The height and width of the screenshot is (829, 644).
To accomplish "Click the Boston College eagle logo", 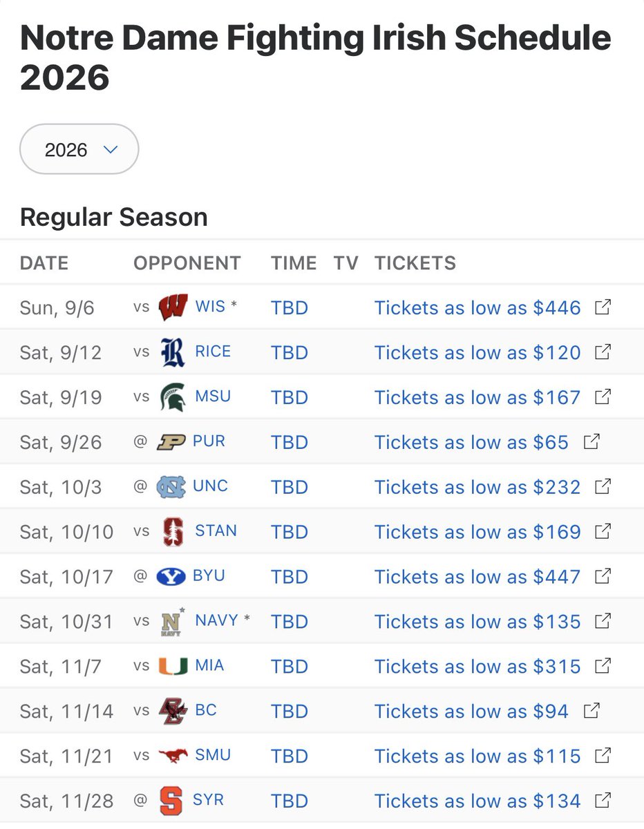I will (173, 712).
